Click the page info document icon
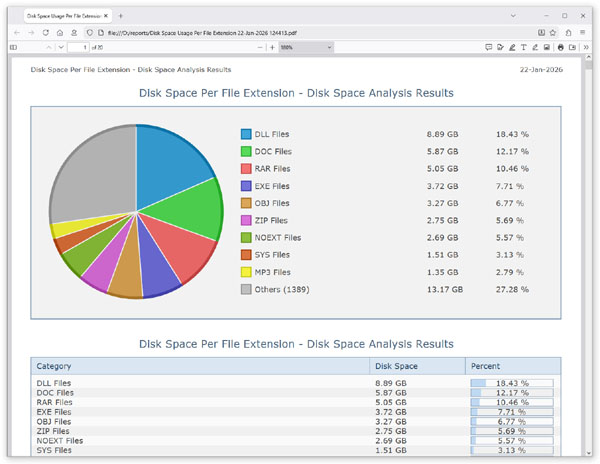Image resolution: width=600 pixels, height=464 pixels. coord(101,33)
